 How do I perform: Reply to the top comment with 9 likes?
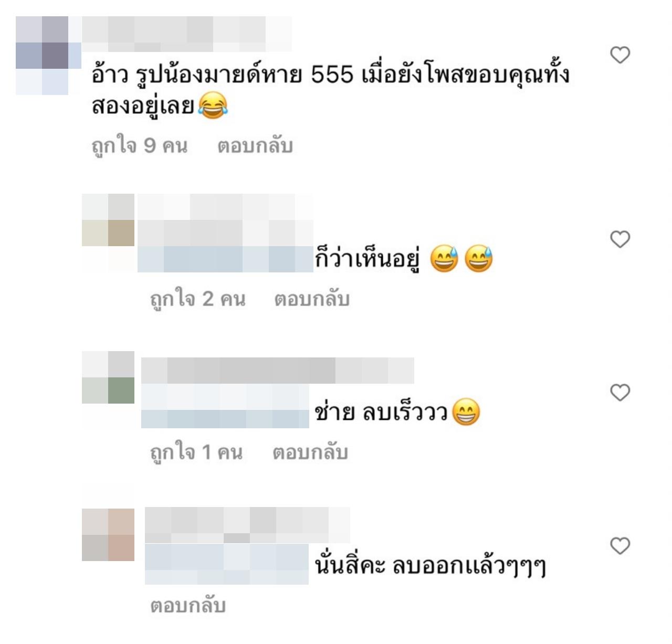[255, 146]
